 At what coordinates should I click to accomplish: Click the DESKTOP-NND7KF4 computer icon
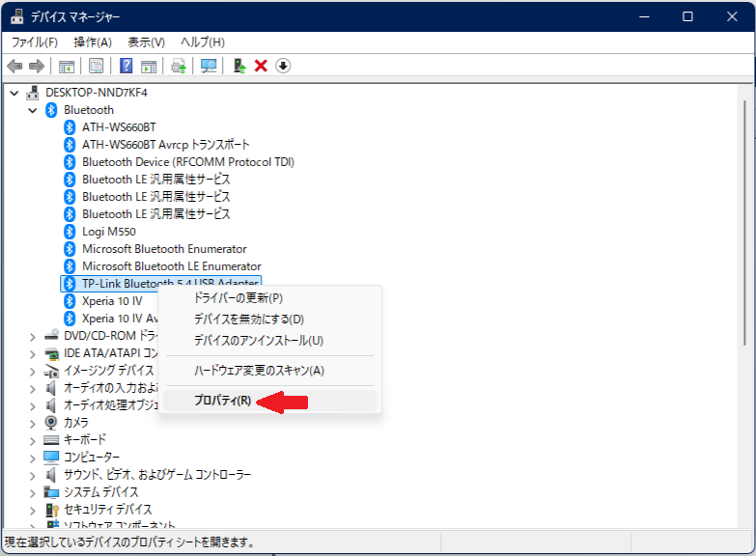point(32,92)
